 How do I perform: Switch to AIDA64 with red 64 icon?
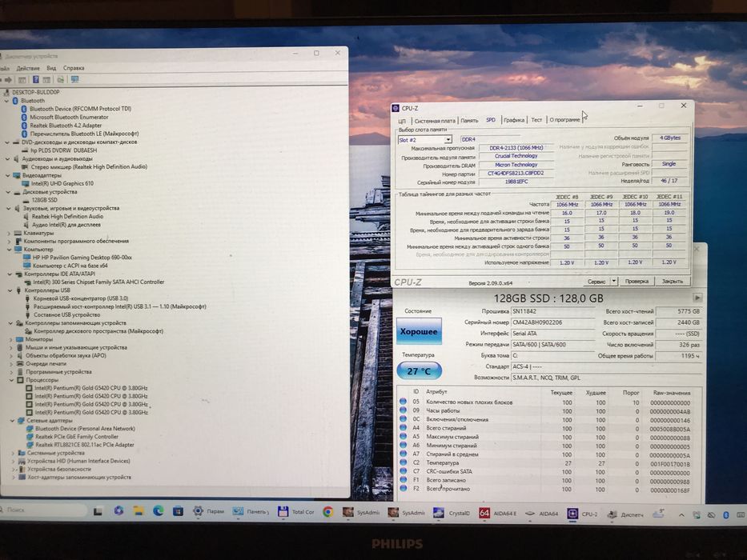tap(498, 514)
